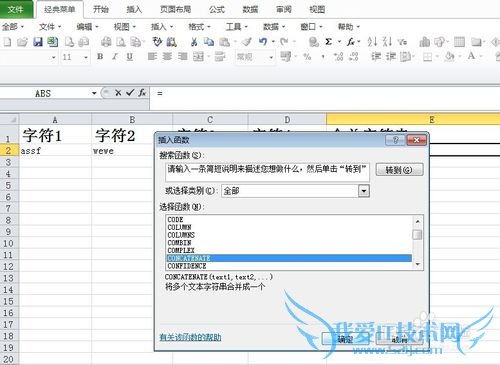Apply Percent style with % icon

tap(307, 57)
